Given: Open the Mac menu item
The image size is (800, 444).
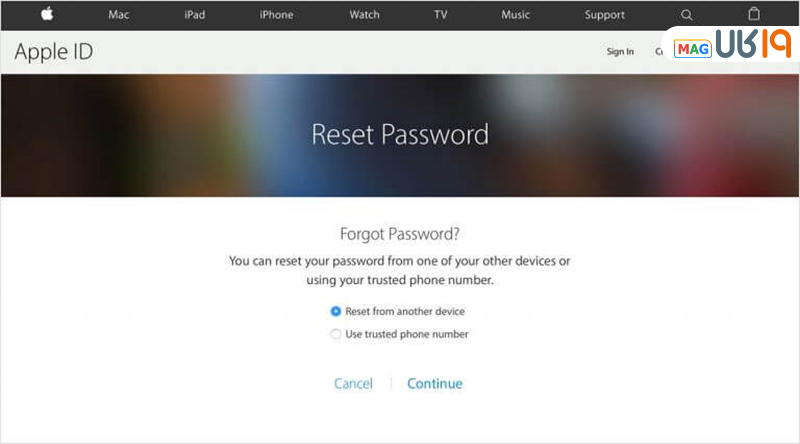Looking at the screenshot, I should [x=119, y=15].
